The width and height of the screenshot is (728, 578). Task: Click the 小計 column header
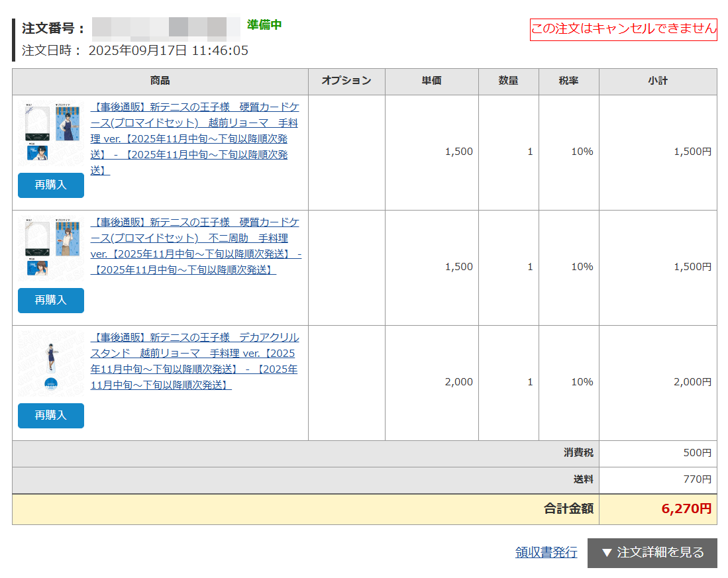(658, 81)
